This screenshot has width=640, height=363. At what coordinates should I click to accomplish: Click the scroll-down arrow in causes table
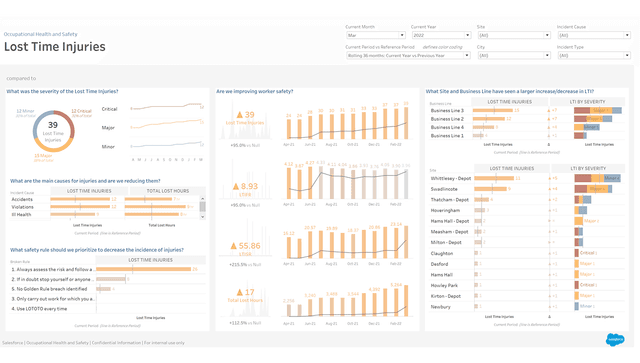tap(202, 217)
